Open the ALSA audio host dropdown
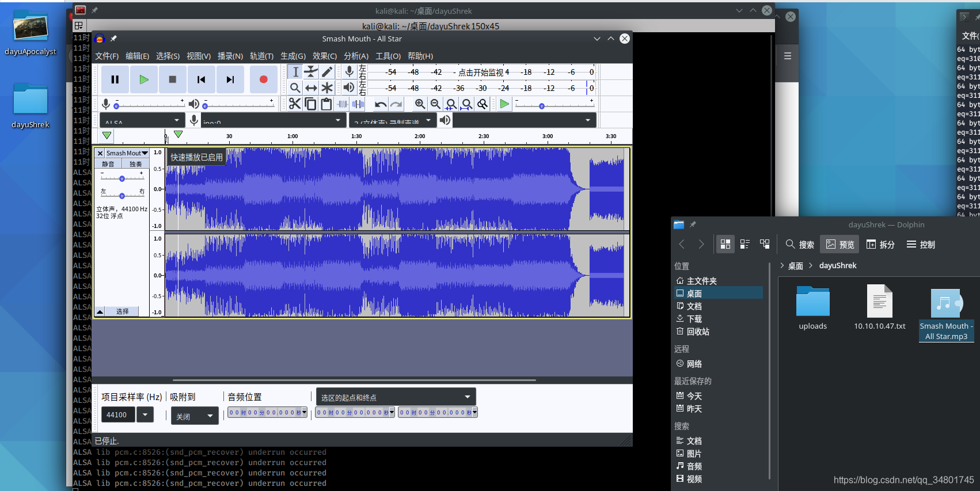Screen dimensions: 980x491 [142, 120]
